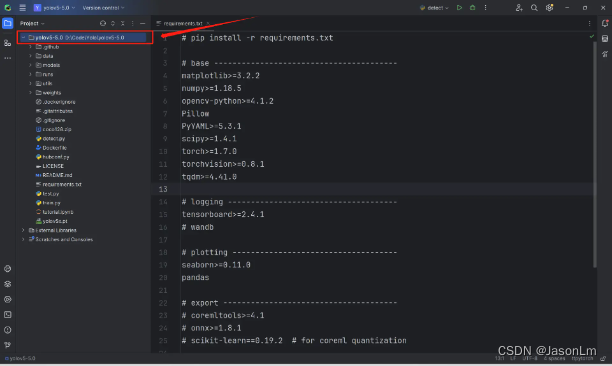The image size is (612, 366).
Task: Click UTF-8 encoding in status bar
Action: pyautogui.click(x=530, y=358)
